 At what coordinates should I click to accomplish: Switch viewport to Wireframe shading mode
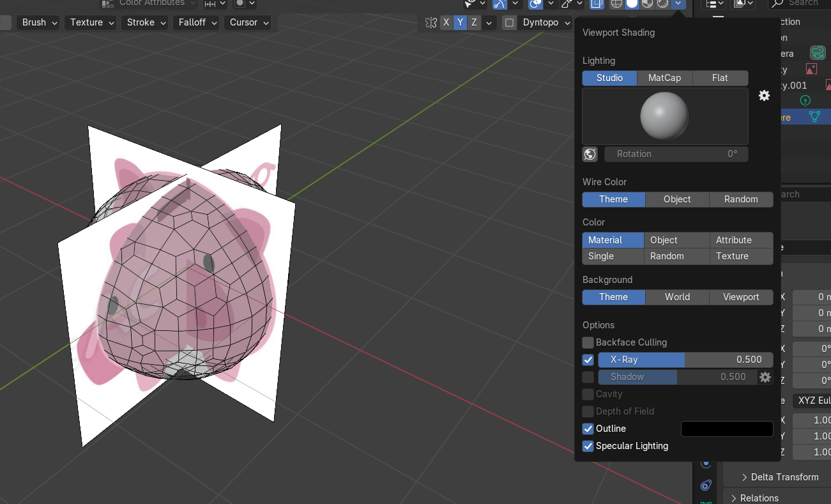(616, 3)
